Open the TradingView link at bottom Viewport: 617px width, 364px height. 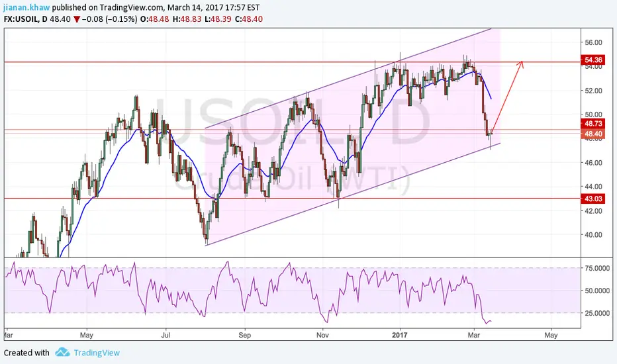point(97,353)
